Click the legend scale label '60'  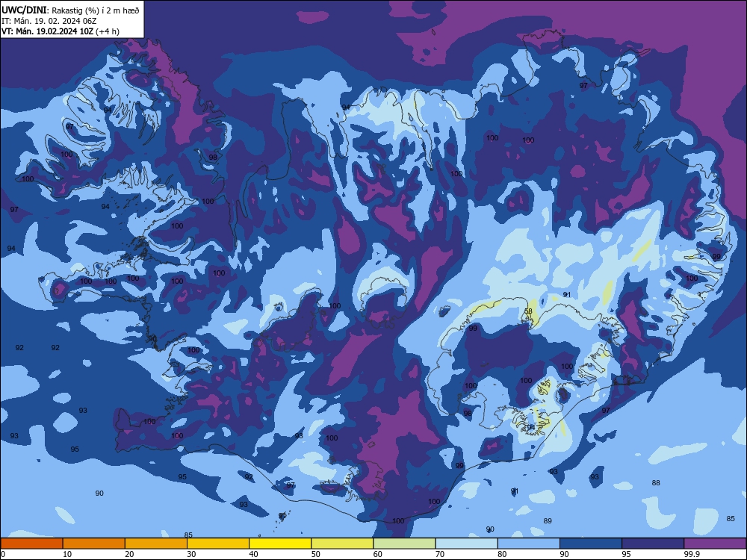tap(378, 554)
